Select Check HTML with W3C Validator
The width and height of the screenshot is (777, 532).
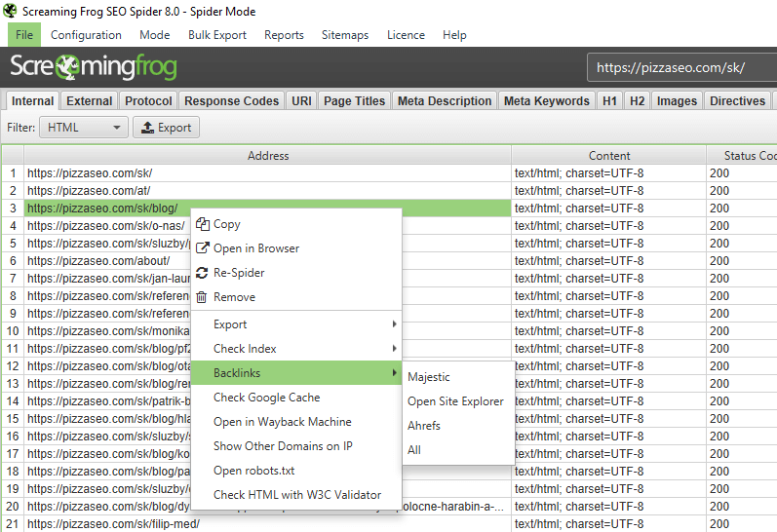295,494
